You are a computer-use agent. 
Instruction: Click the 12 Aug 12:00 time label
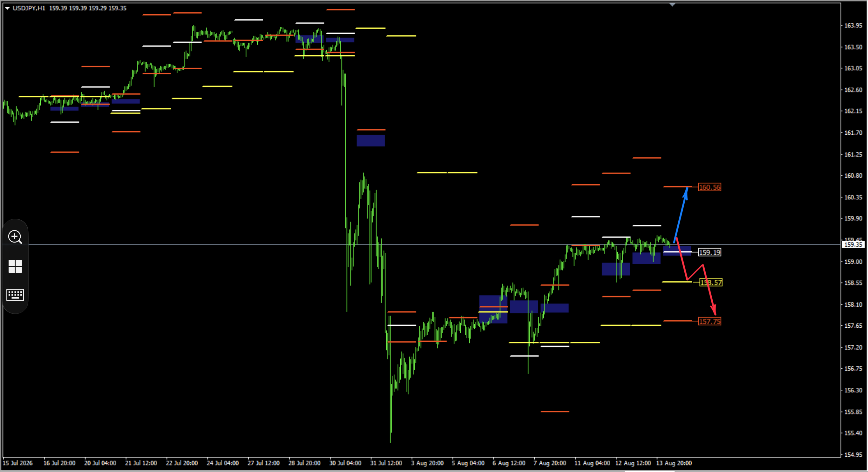tap(633, 463)
